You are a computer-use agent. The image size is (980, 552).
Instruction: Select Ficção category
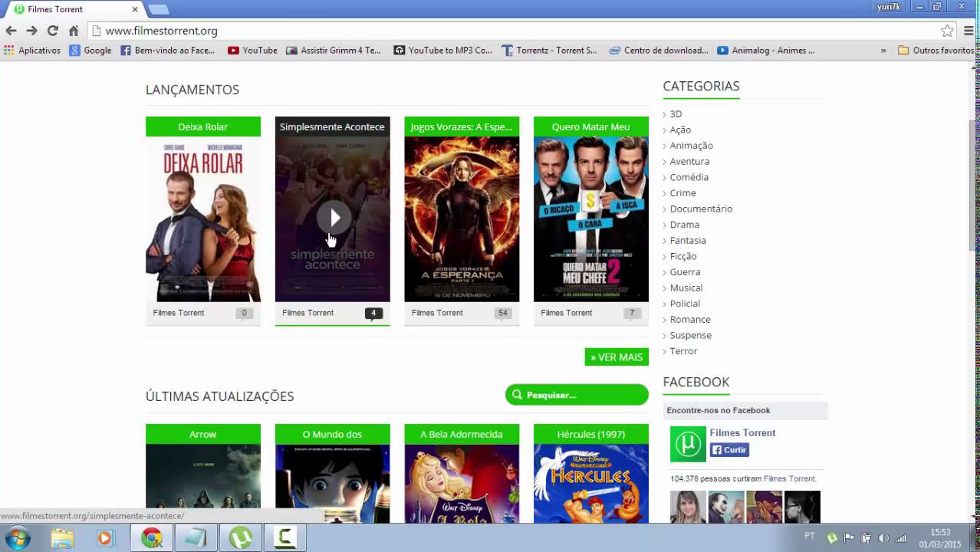pyautogui.click(x=683, y=256)
